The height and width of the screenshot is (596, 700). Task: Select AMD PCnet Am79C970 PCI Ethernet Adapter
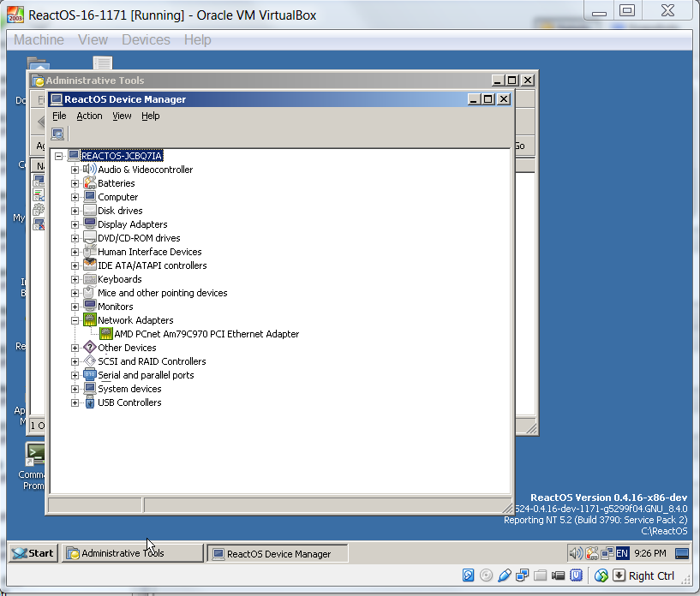click(x=206, y=334)
